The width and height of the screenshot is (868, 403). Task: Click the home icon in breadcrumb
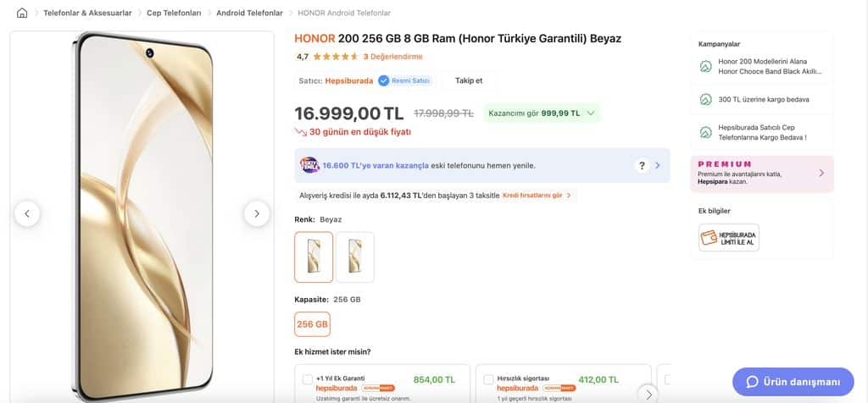[x=22, y=14]
